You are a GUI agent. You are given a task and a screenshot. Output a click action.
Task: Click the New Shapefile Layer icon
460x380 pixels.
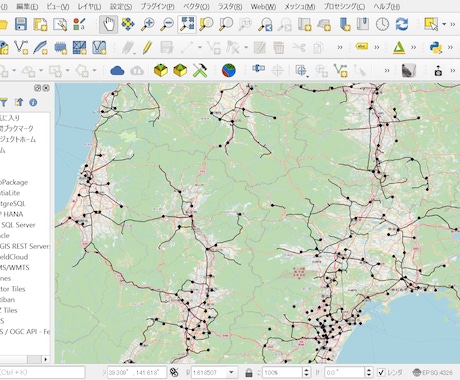pyautogui.click(x=21, y=48)
